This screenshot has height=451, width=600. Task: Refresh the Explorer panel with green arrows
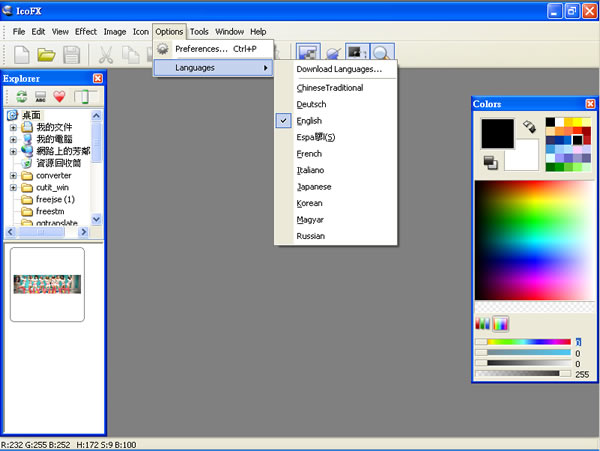tap(21, 96)
